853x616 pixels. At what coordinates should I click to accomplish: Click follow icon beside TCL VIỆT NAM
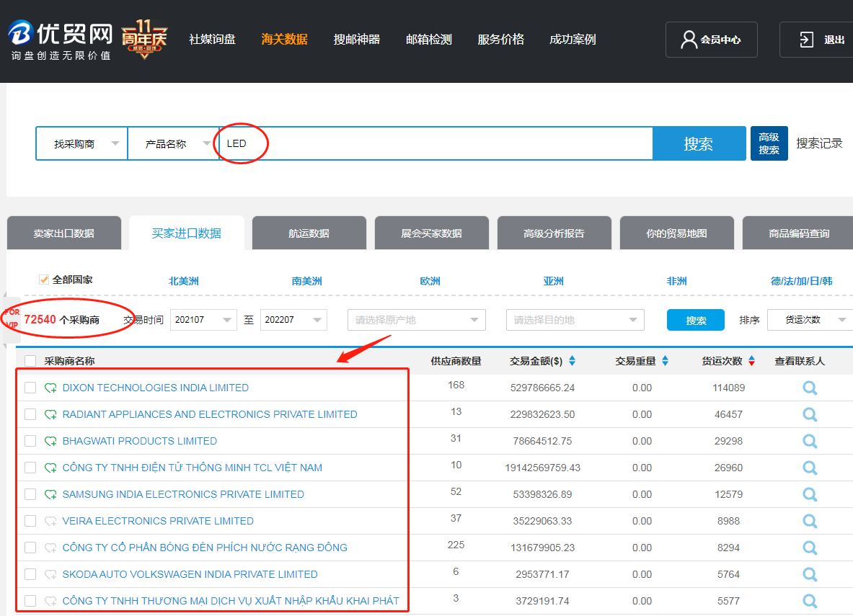[x=50, y=468]
